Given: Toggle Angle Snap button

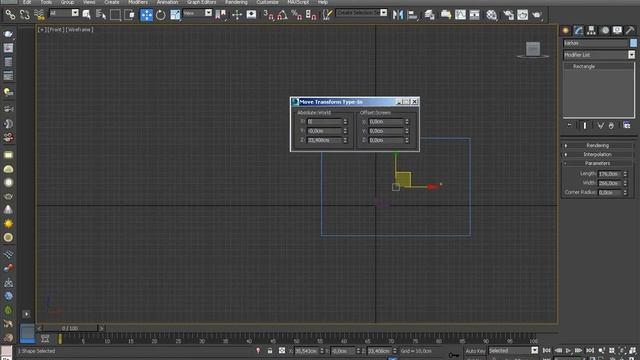Looking at the screenshot, I should point(282,15).
